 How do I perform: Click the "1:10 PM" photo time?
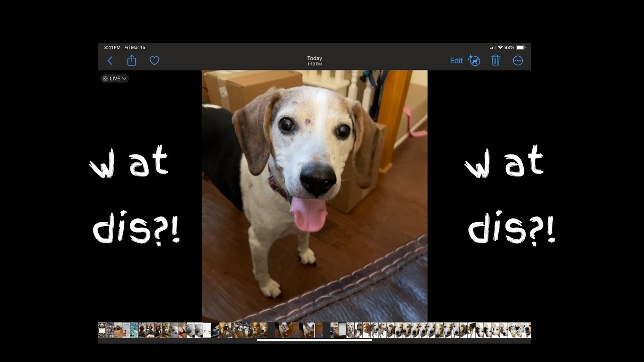(x=315, y=64)
